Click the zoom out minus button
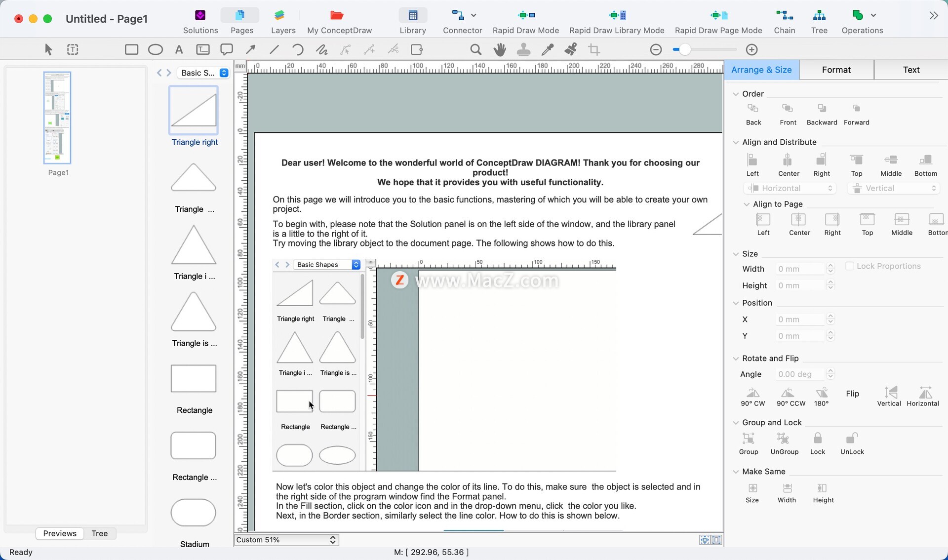The height and width of the screenshot is (560, 948). [x=656, y=49]
